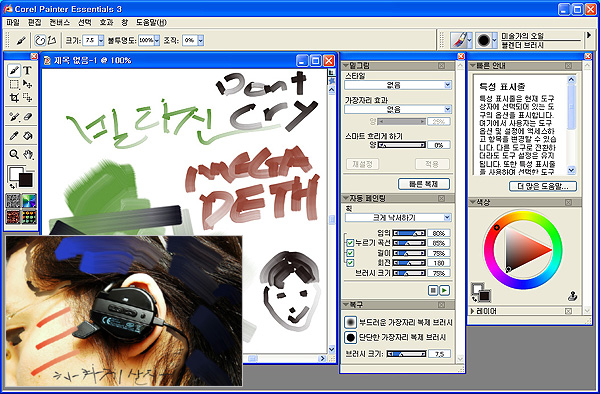Pick the soft-edge clone brush icon
Screen dimensions: 600x394
(350, 322)
